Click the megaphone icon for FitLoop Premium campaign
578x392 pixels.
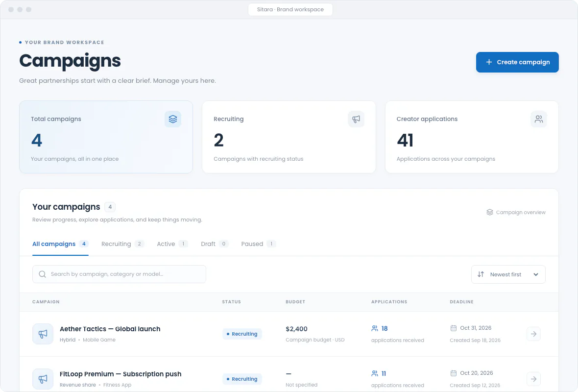coord(43,379)
